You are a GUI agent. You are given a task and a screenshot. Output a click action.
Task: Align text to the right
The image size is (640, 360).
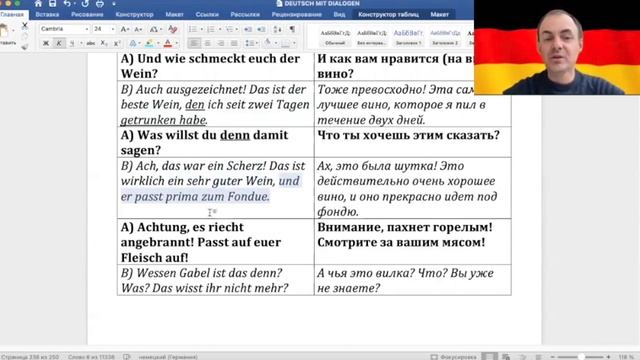pos(220,43)
